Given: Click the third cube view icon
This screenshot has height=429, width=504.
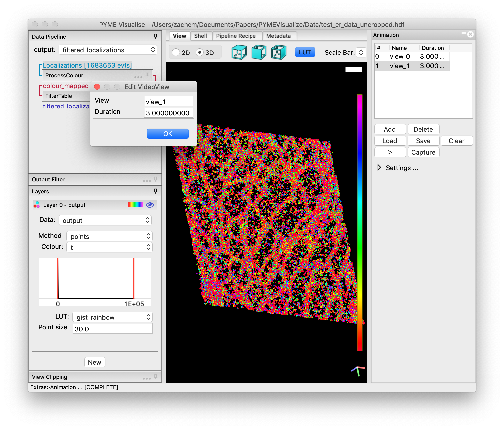Looking at the screenshot, I should (x=279, y=52).
